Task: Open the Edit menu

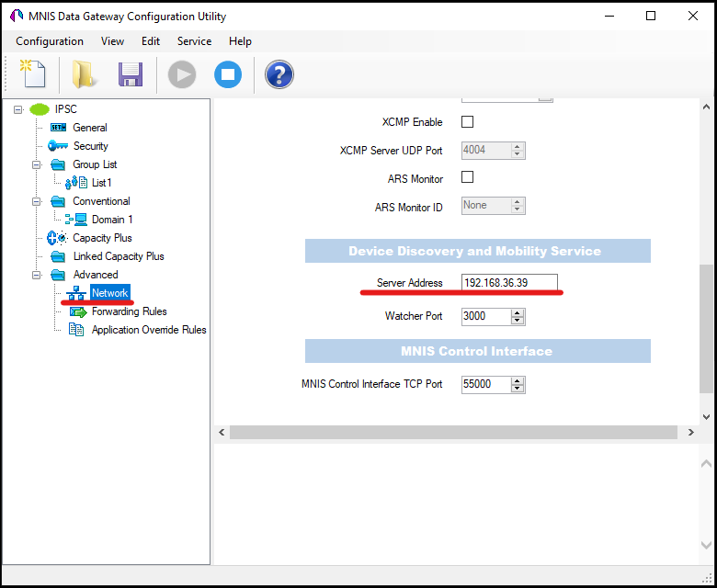Action: click(x=151, y=41)
